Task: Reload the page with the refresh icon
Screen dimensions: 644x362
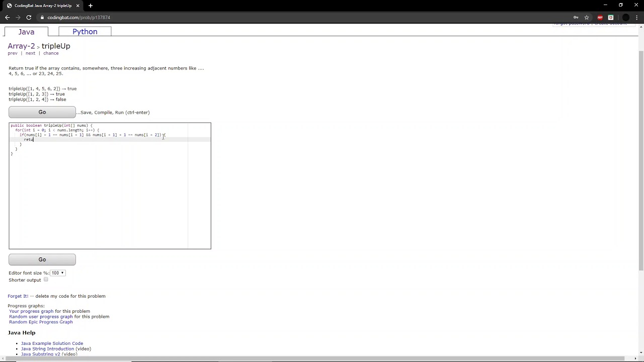Action: click(x=29, y=18)
